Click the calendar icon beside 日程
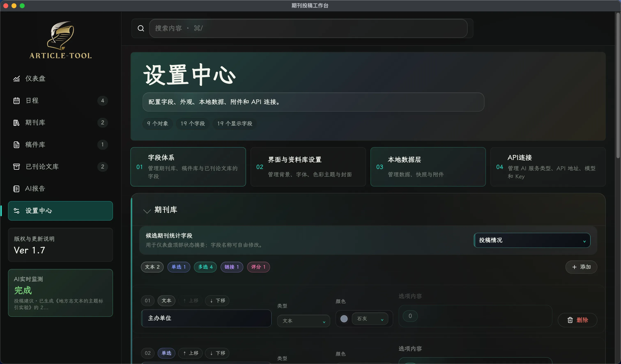 16,101
